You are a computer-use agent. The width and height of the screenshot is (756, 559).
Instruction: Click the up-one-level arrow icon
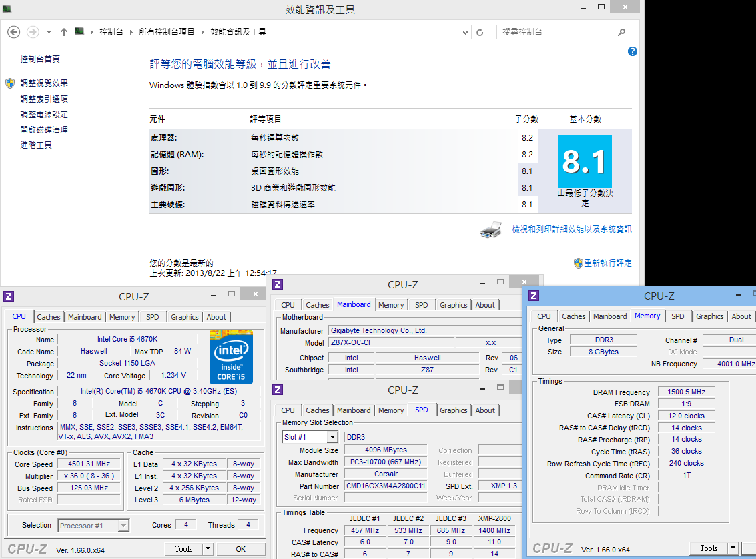[x=64, y=32]
